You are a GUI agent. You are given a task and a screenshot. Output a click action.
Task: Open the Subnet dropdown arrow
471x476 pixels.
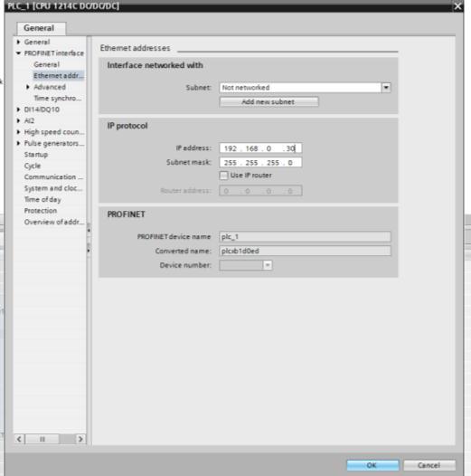click(x=386, y=88)
